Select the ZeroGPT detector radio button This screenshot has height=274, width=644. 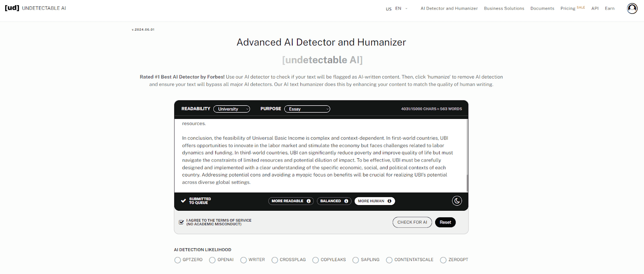pos(443,260)
